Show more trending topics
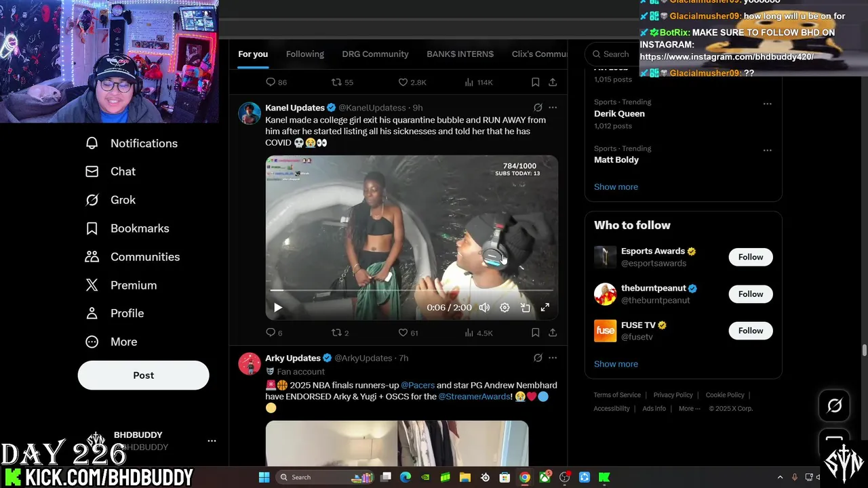868x488 pixels. pos(616,187)
